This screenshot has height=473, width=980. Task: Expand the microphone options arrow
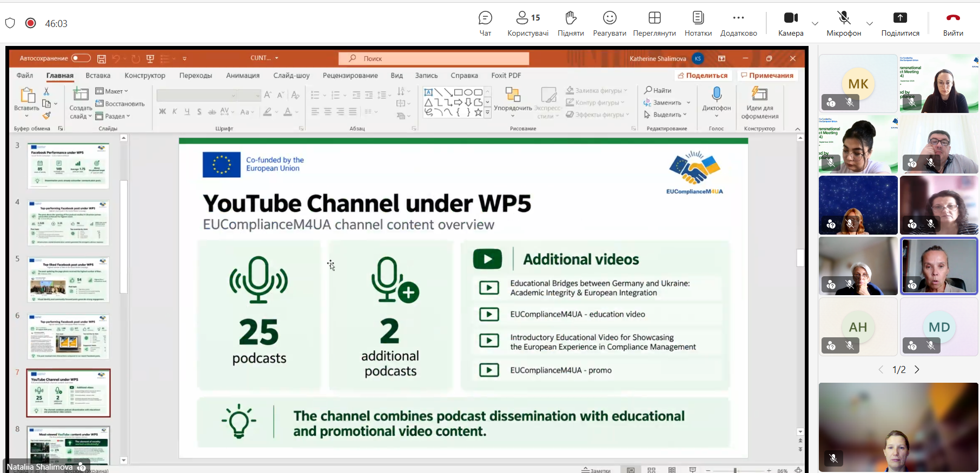[870, 24]
